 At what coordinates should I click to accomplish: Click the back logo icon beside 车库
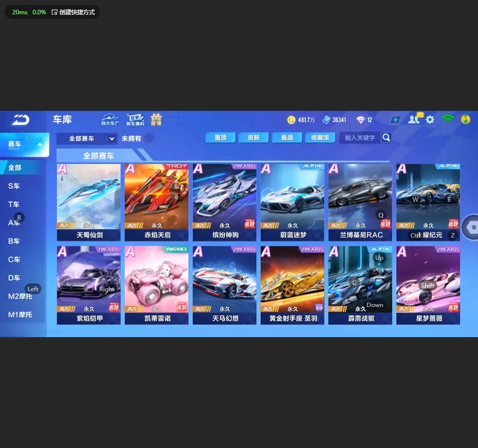tap(21, 120)
